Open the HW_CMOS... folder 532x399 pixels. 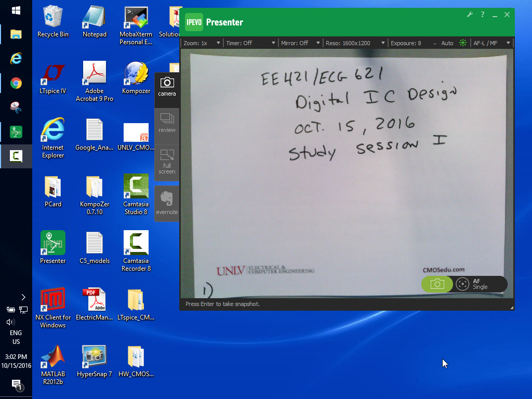[136, 362]
